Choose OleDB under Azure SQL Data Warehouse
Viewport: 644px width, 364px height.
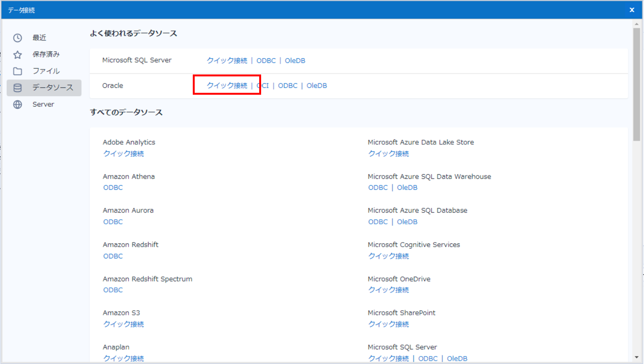point(407,188)
